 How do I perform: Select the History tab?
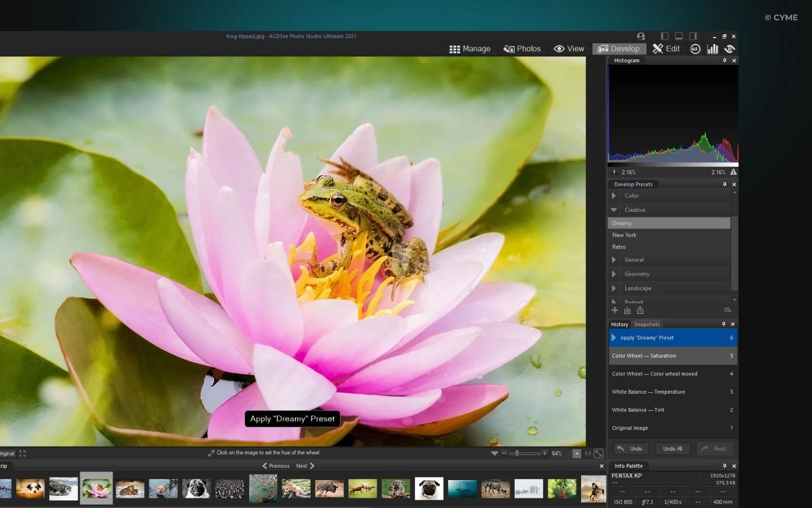619,324
